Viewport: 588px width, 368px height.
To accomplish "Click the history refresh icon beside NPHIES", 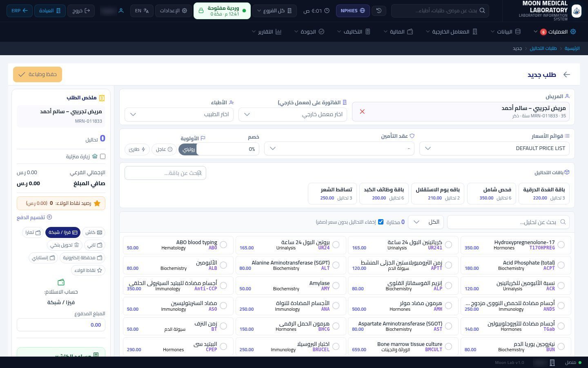I will click(379, 11).
